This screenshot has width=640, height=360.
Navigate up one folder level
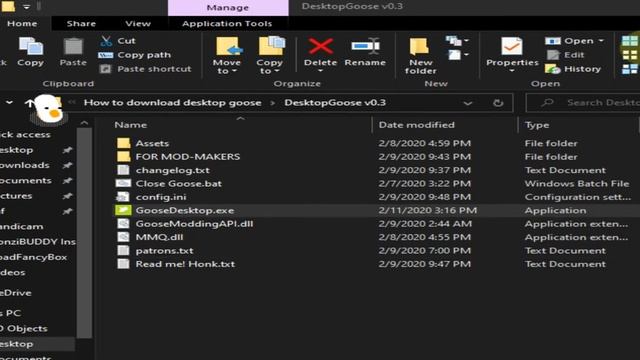click(x=29, y=102)
